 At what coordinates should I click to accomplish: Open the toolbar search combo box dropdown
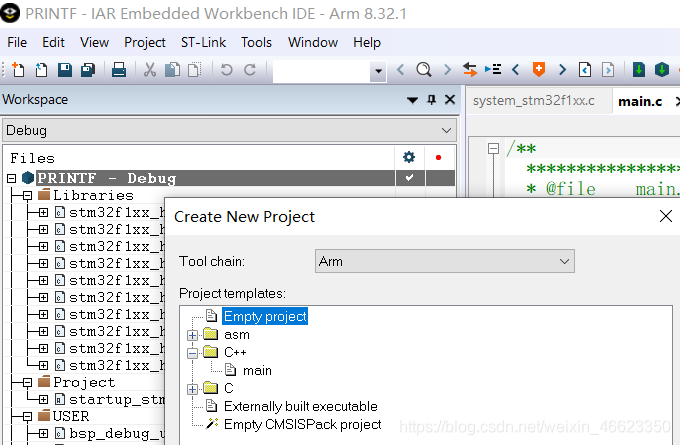click(x=378, y=71)
